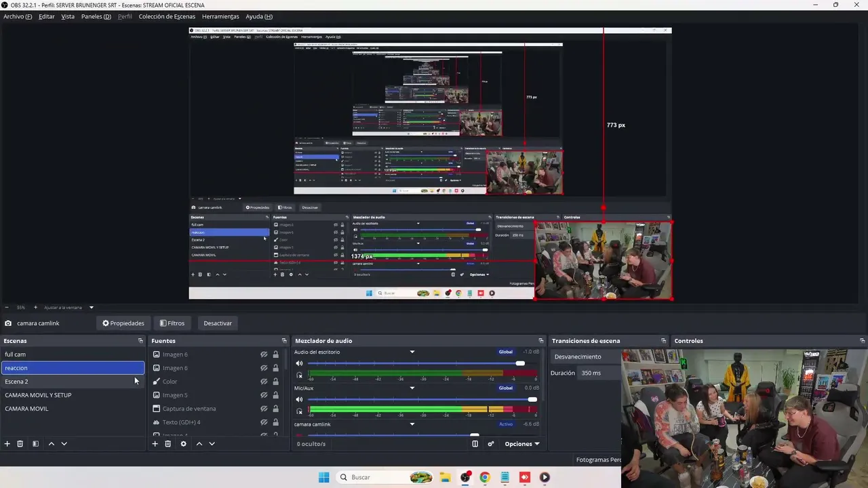868x488 pixels.
Task: Open advanced audio properties gears icon
Action: pos(491,444)
